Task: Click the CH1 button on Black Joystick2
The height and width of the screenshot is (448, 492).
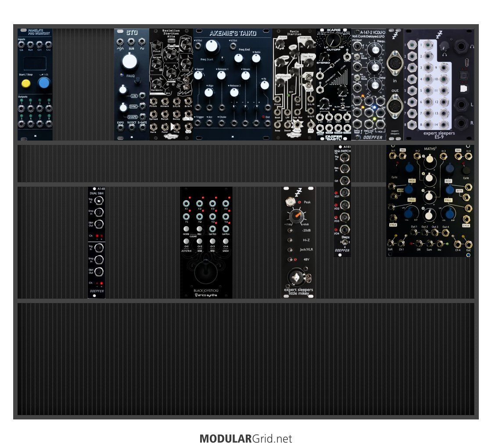Action: coord(186,242)
